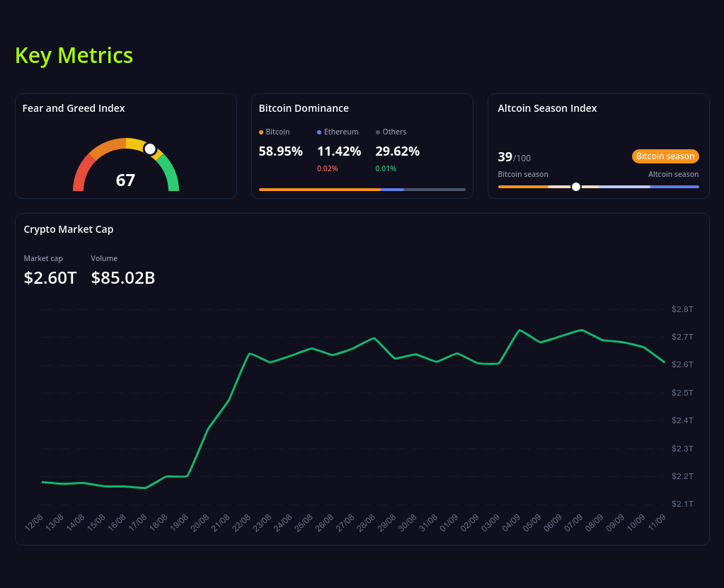
Task: Click the 04/09 peak on chart line
Action: click(519, 330)
